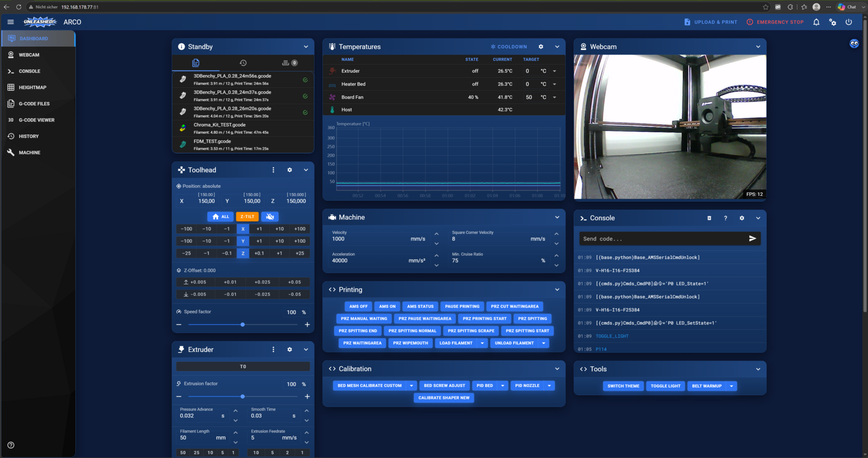Screen dimensions: 868x458
Task: Collapse the Calibration panel
Action: pyautogui.click(x=557, y=369)
